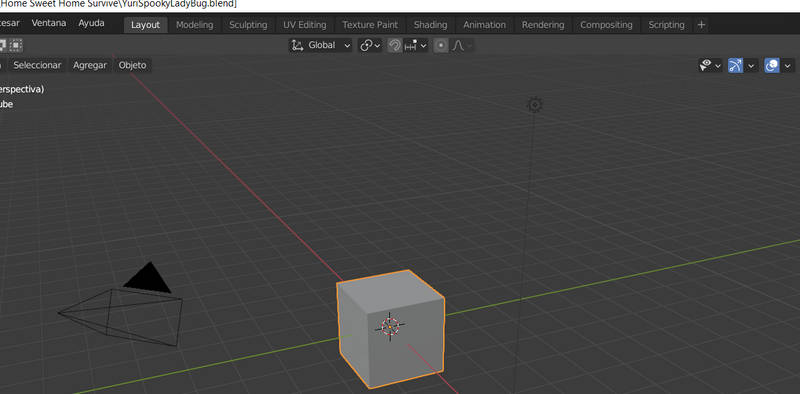Screen dimensions: 800x394
Task: Switch to the UV Editing workspace tab
Action: 305,25
